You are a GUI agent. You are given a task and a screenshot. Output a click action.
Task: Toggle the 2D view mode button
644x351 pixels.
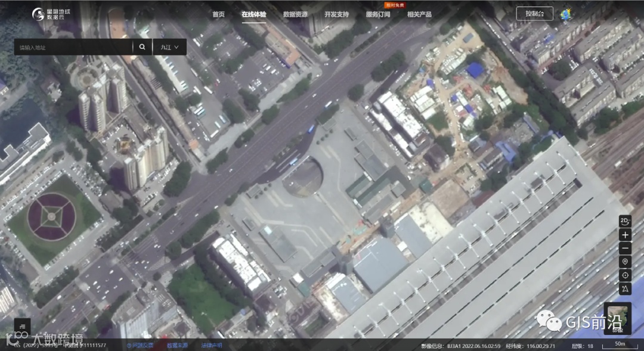coord(625,221)
